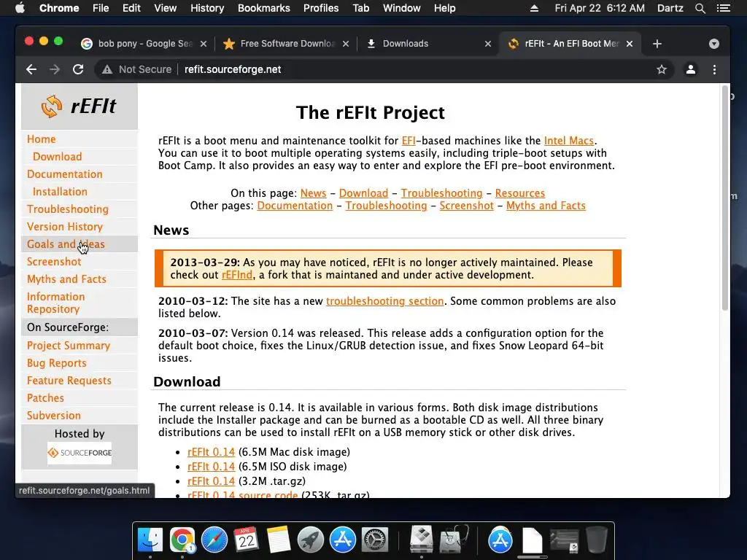747x560 pixels.
Task: Download rEFIt 0.14 Mac disk image
Action: [x=211, y=452]
